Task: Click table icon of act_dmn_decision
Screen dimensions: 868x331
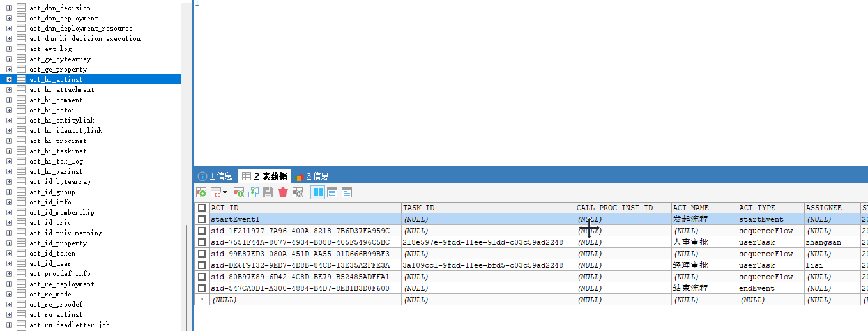Action: [21, 8]
